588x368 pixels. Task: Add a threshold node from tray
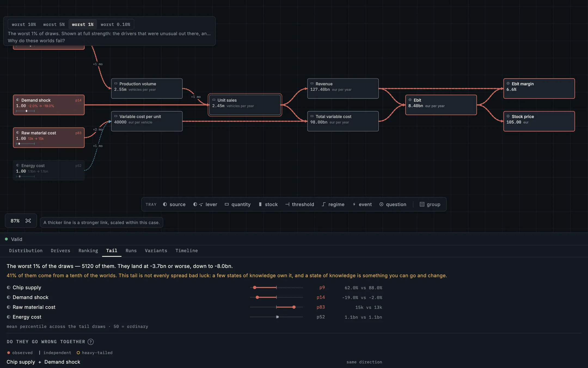pos(299,204)
